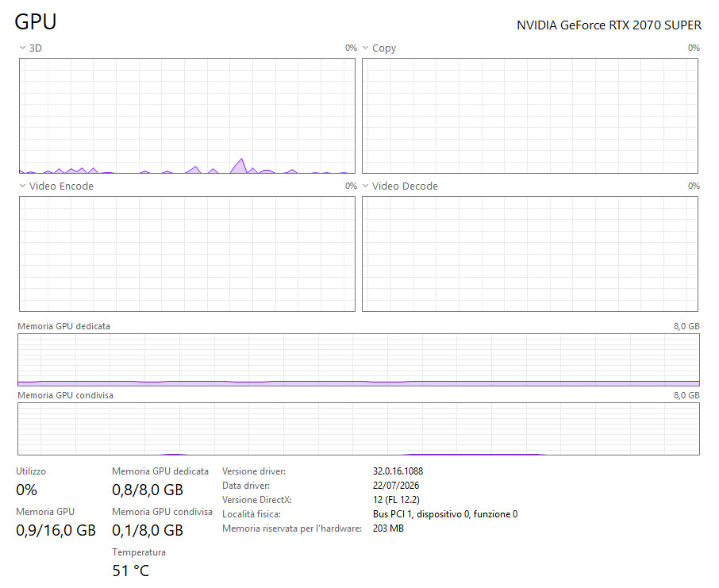Click the 0,8/8,0 GB dedicated memory value
Viewport: 719px width, 588px height.
pyautogui.click(x=148, y=490)
